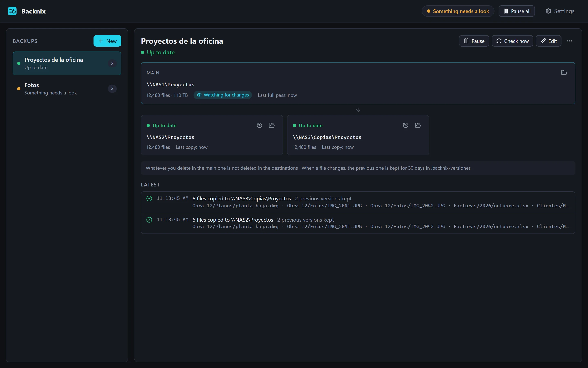
Task: Click the eye icon in Watching for changes
Action: coord(199,95)
